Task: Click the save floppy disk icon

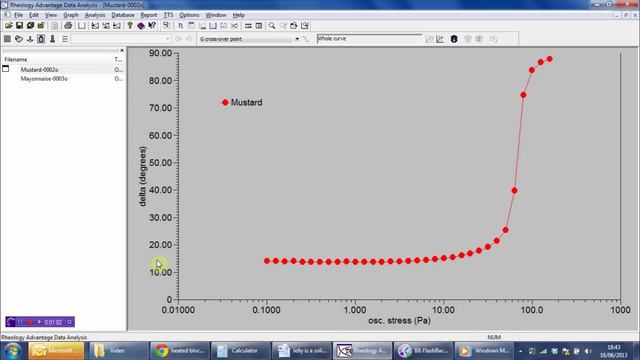Action: pos(19,26)
